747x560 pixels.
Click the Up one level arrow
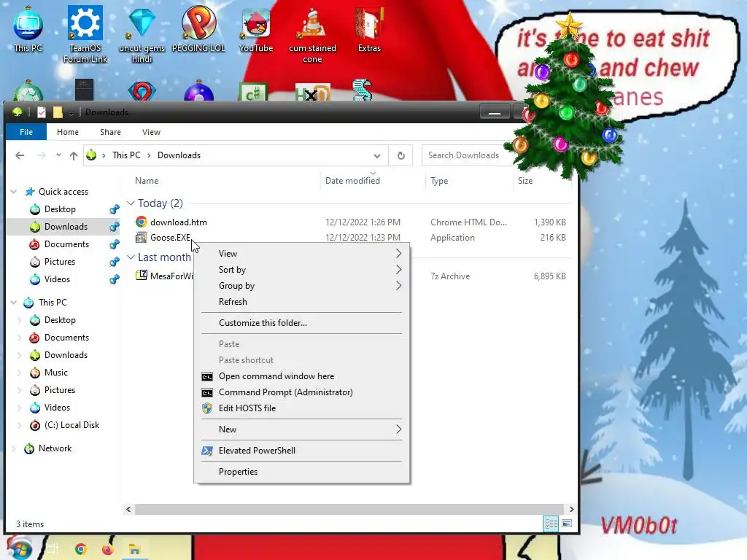[x=74, y=155]
